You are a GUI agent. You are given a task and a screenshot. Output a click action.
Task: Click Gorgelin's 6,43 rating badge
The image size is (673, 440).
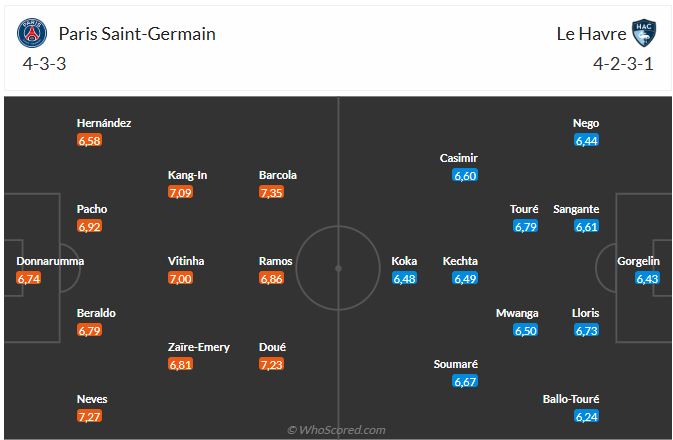pos(648,279)
